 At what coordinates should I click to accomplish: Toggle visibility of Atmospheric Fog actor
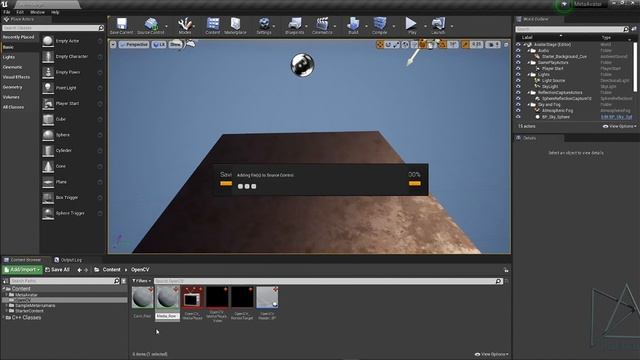pyautogui.click(x=518, y=111)
